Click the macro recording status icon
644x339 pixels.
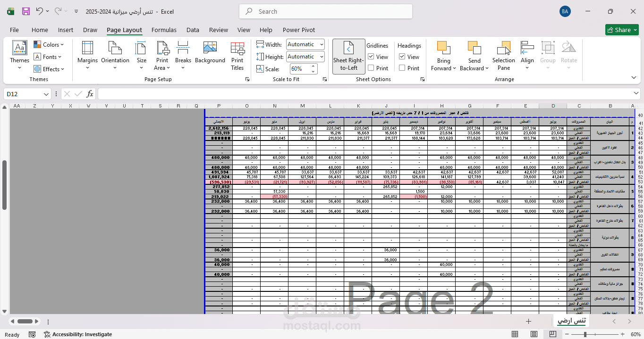click(x=32, y=334)
